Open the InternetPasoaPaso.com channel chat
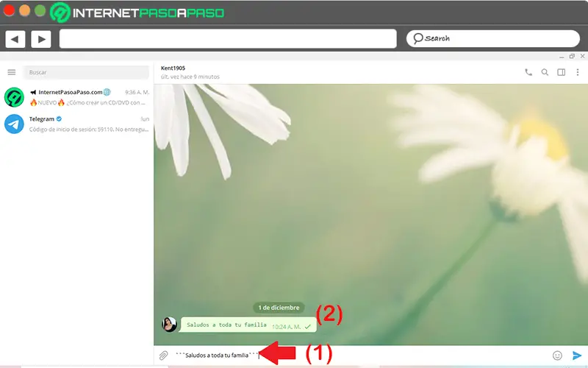This screenshot has width=588, height=368. pos(77,97)
